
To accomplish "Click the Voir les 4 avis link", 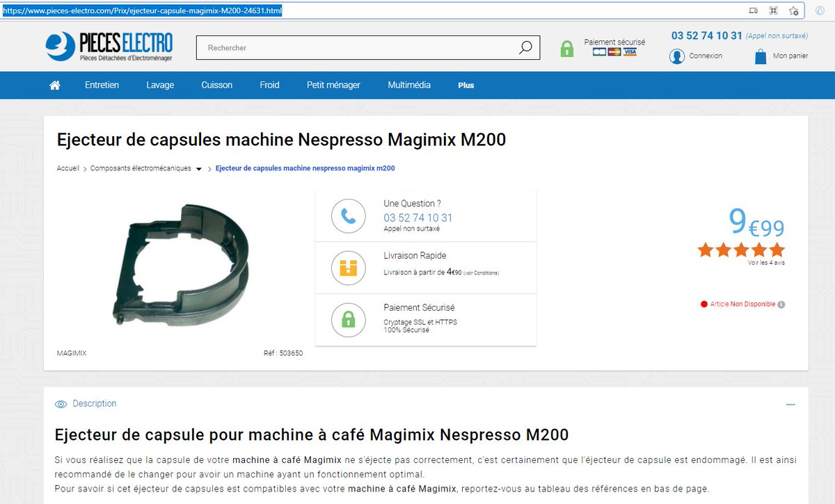I will pos(766,263).
